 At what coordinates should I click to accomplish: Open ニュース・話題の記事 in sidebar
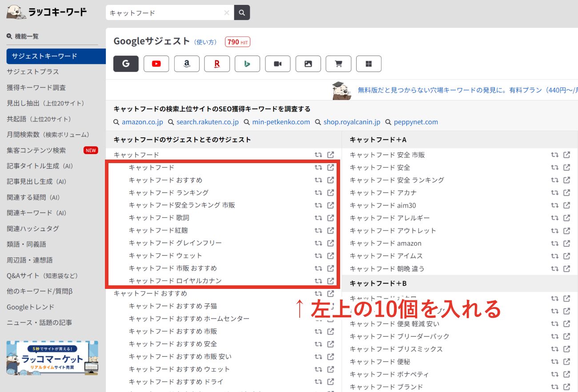39,323
